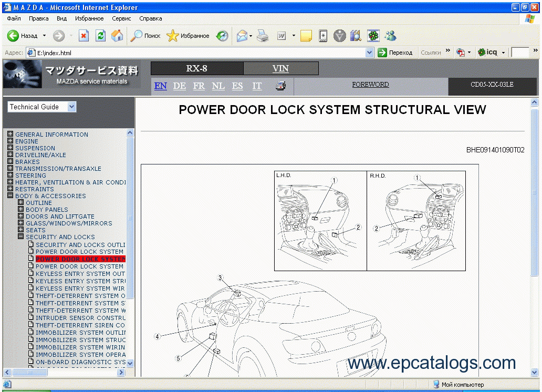The image size is (542, 392).
Task: Open the Вид menu
Action: tap(61, 19)
